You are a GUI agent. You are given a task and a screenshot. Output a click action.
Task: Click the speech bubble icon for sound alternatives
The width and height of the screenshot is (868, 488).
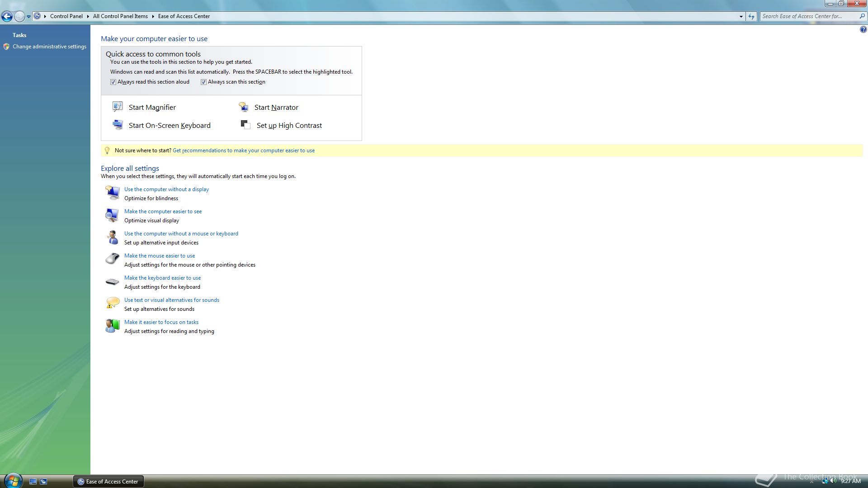112,303
